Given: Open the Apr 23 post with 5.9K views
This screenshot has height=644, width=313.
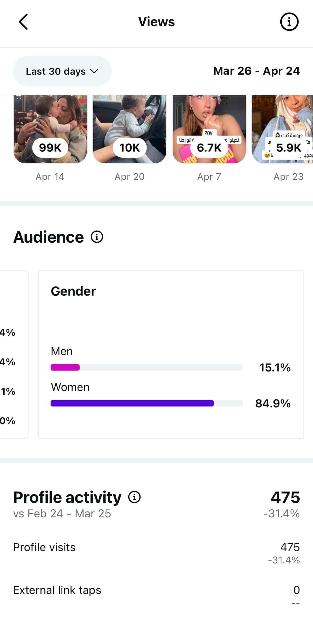Looking at the screenshot, I should [x=282, y=129].
